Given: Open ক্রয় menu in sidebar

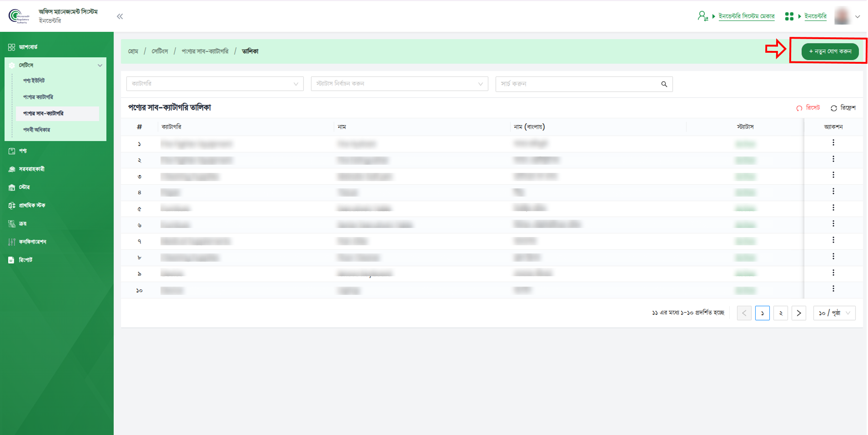Looking at the screenshot, I should click(x=23, y=223).
